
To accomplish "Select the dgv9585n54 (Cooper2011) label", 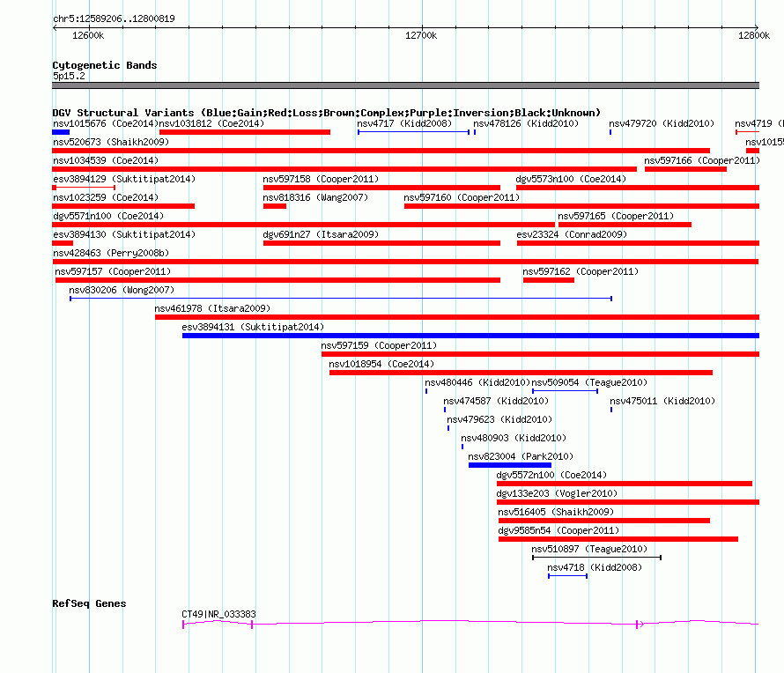I will (558, 530).
